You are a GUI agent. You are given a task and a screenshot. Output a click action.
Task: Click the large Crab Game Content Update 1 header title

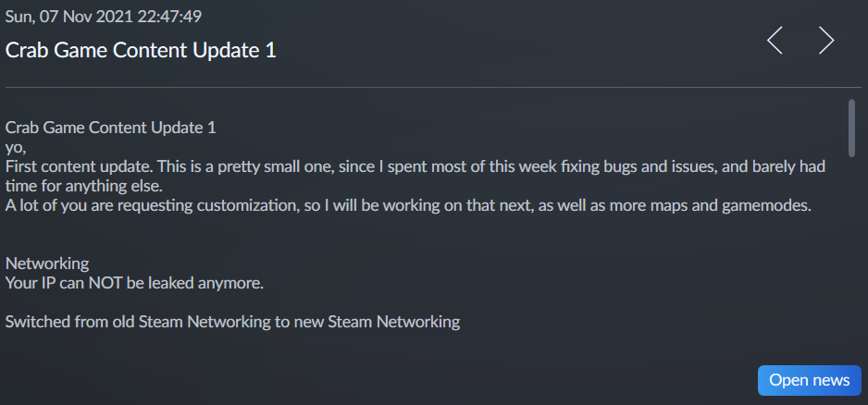(141, 50)
